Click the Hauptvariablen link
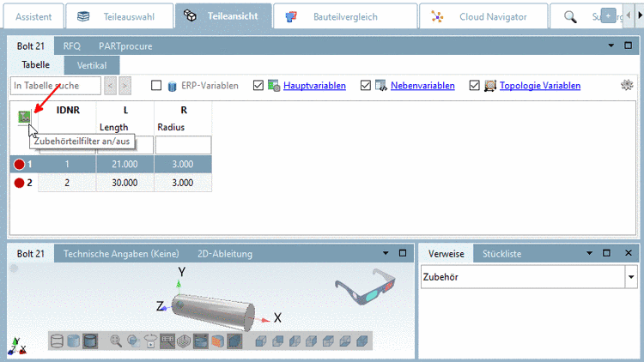 314,86
